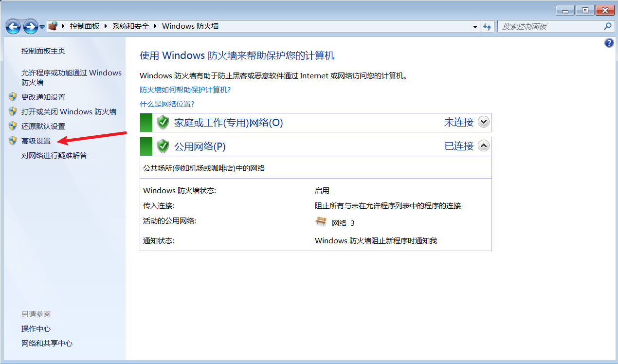The image size is (618, 364).
Task: Click the 网络 3 network name
Action: (x=343, y=223)
